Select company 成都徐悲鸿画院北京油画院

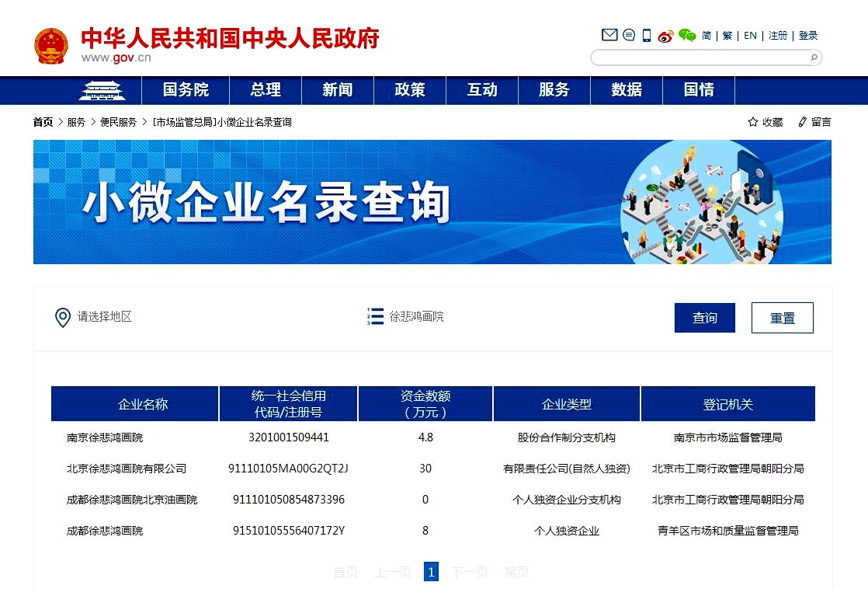[x=132, y=500]
